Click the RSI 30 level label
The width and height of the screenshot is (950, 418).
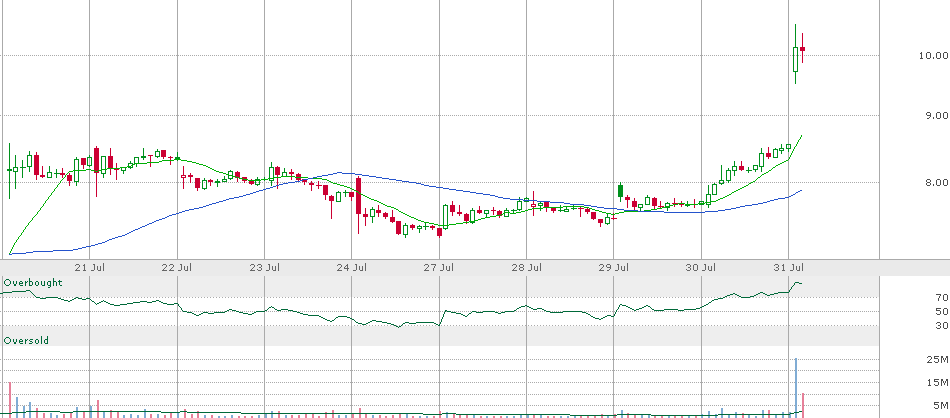(942, 326)
